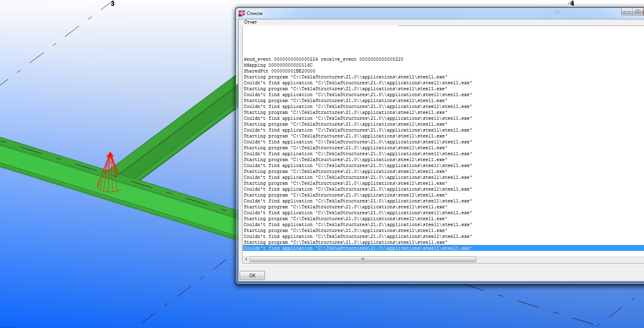Select the first "Couldn't find application" line
The image size is (644, 328).
pos(357,83)
